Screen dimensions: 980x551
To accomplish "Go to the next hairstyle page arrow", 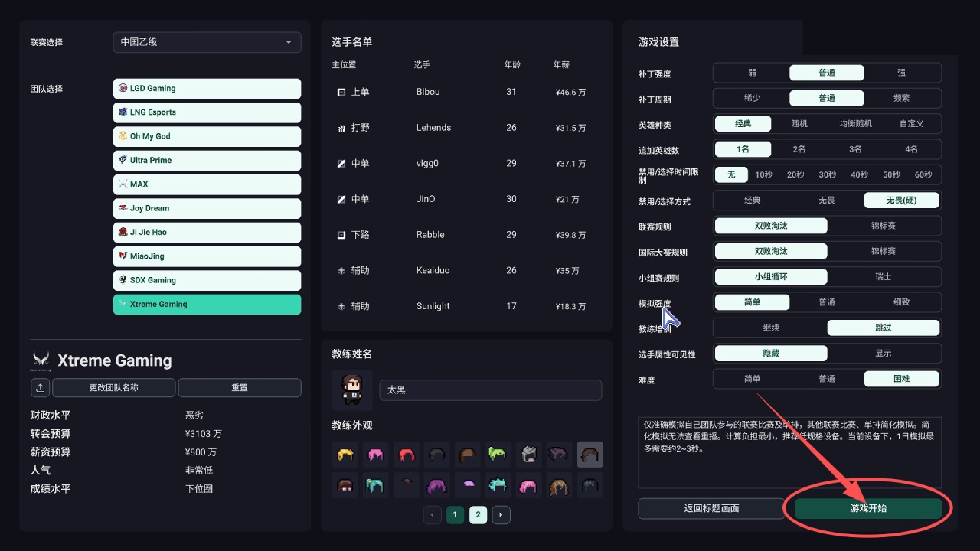I will pos(501,515).
